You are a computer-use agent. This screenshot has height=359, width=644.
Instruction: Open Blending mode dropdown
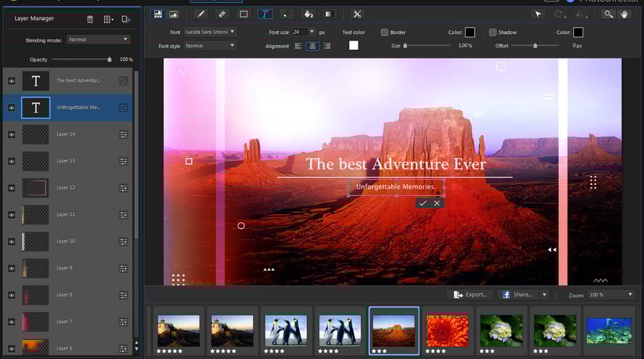click(x=98, y=40)
